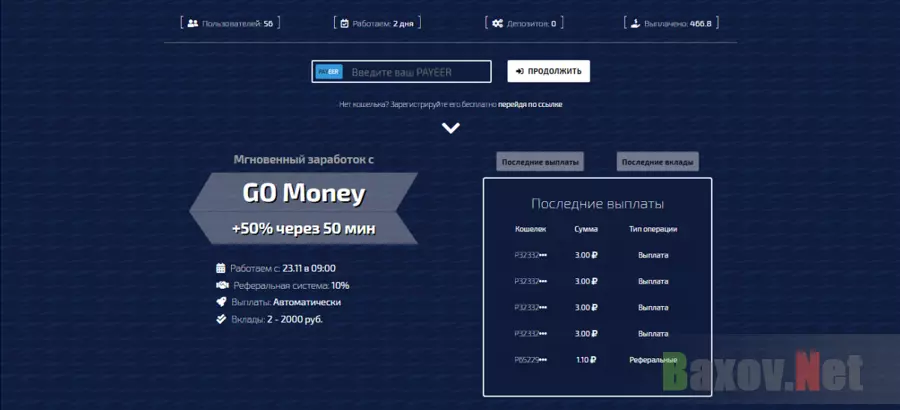Click the P65229 wallet cell
Screen dimensions: 900x410
[530, 360]
